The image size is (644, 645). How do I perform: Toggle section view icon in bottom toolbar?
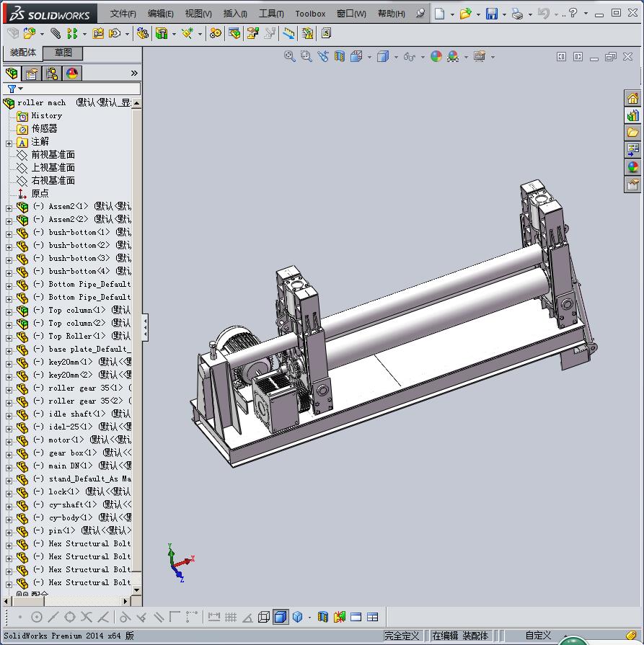tap(323, 617)
